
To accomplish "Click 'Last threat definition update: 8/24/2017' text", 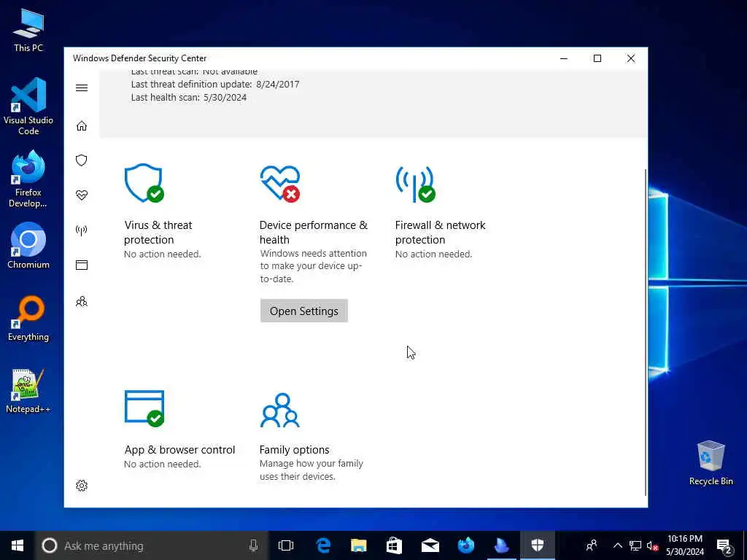I will click(215, 85).
